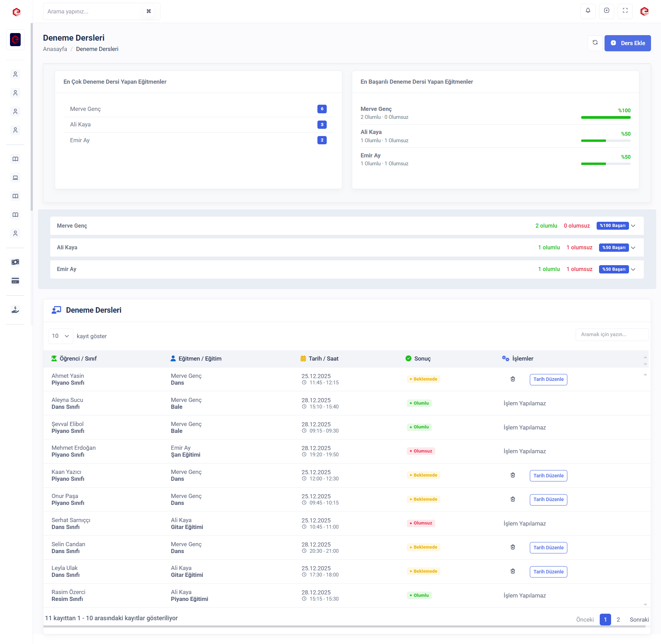Click Merve Genç's %100 progress bar
Viewport: 661px width, 644px height.
606,117
